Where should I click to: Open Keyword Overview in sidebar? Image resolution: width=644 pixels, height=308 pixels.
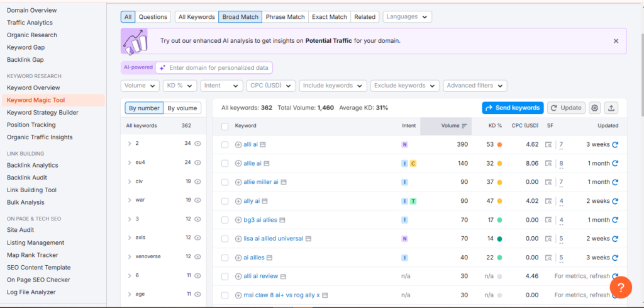(33, 88)
